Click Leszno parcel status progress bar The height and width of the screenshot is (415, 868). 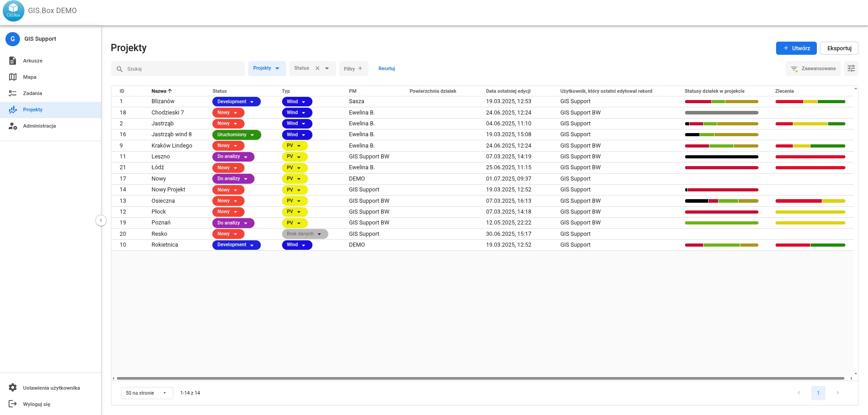pyautogui.click(x=721, y=157)
